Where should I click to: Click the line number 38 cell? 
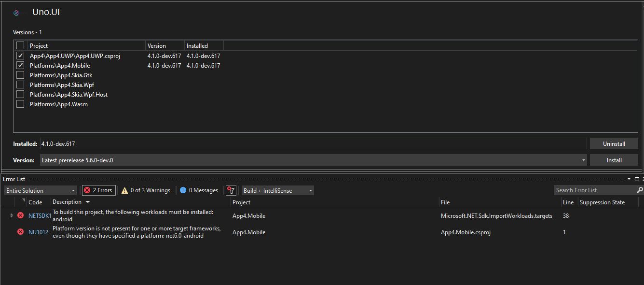(x=566, y=216)
